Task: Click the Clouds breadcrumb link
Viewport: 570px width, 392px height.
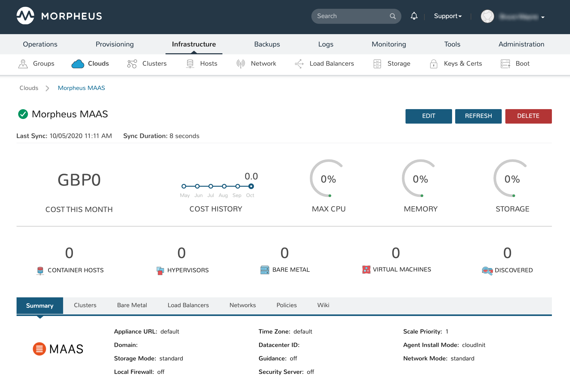Action: pyautogui.click(x=29, y=88)
